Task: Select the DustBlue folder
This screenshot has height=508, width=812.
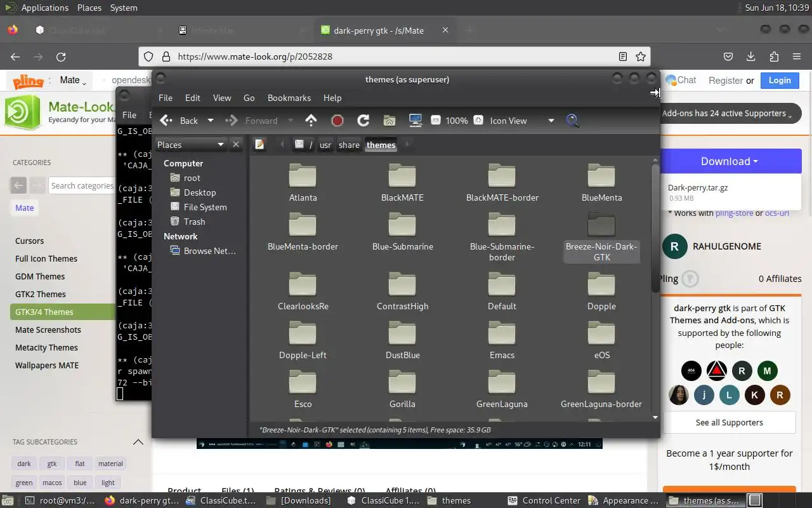Action: [x=402, y=340]
